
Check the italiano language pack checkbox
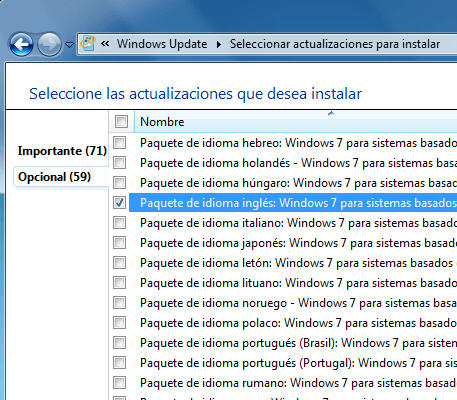point(119,223)
